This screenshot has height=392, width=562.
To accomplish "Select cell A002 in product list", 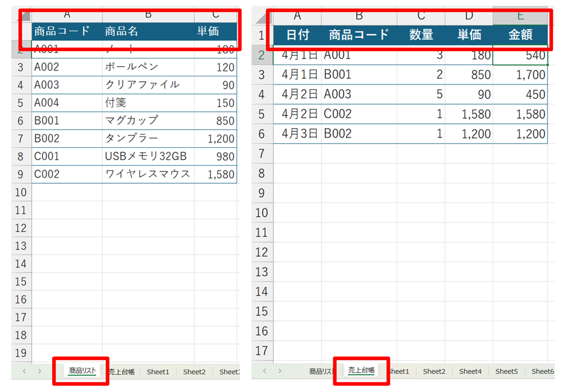I will [x=67, y=67].
